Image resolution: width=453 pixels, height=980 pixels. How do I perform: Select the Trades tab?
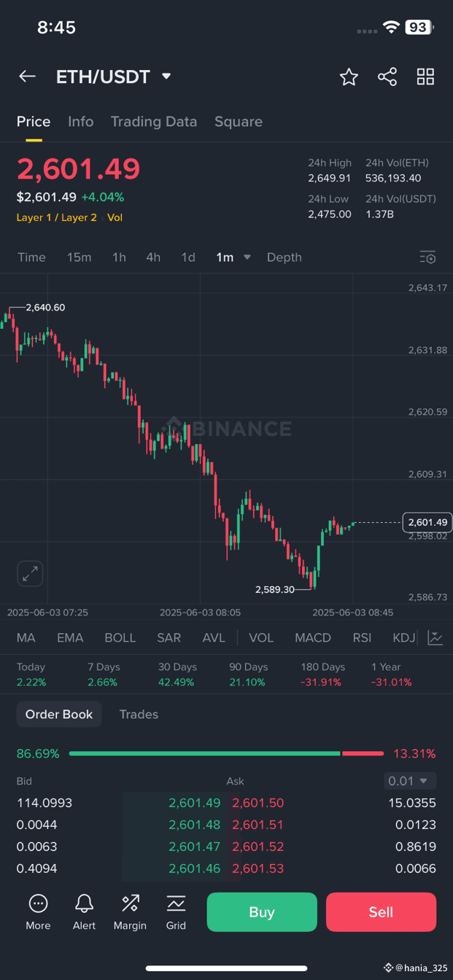[139, 715]
